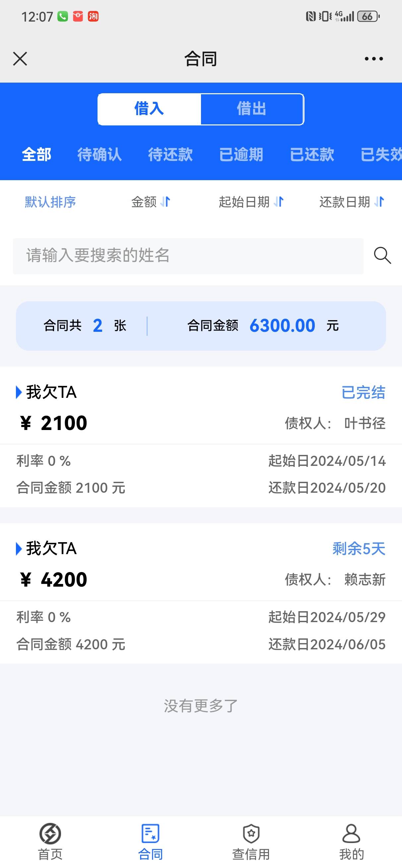The width and height of the screenshot is (402, 868).
Task: Open 我的 profile icon
Action: [x=351, y=833]
